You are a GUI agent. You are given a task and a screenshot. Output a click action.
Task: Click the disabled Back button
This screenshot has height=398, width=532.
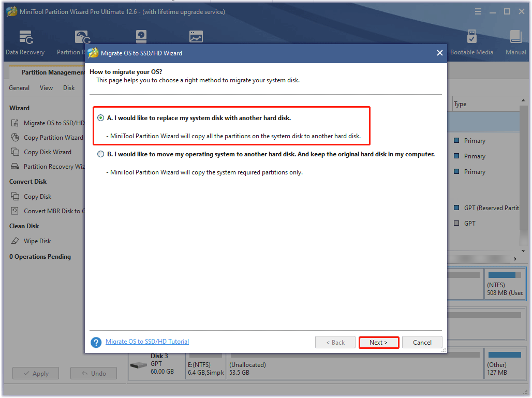335,342
